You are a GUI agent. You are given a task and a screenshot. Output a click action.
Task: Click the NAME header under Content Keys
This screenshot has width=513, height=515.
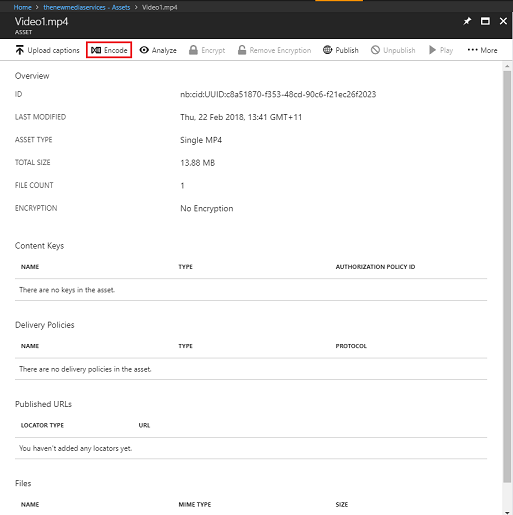(30, 267)
